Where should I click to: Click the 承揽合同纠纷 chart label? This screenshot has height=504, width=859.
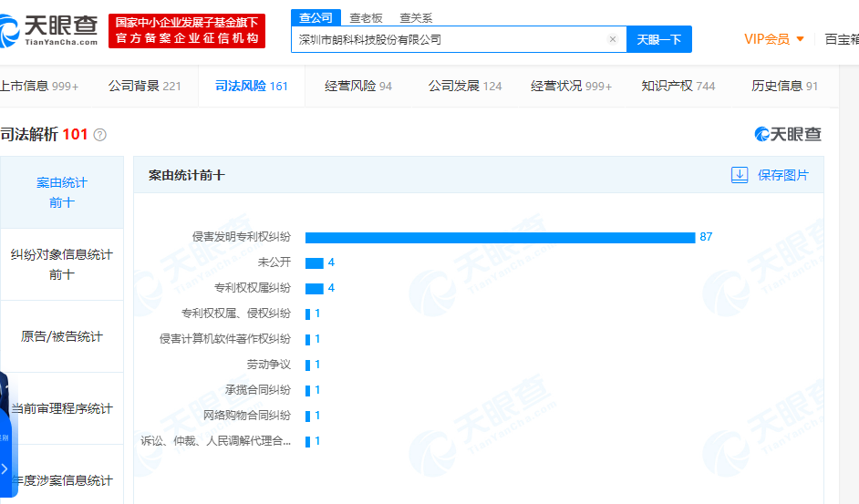(x=258, y=390)
